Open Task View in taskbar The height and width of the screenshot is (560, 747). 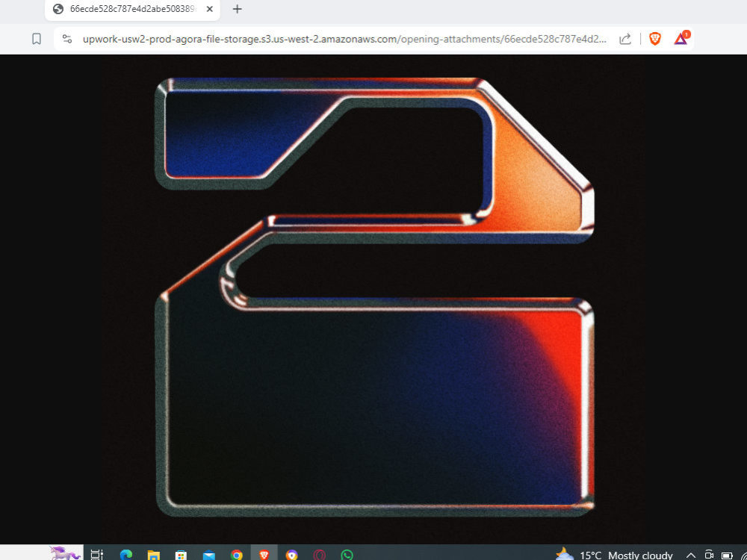[x=96, y=555]
